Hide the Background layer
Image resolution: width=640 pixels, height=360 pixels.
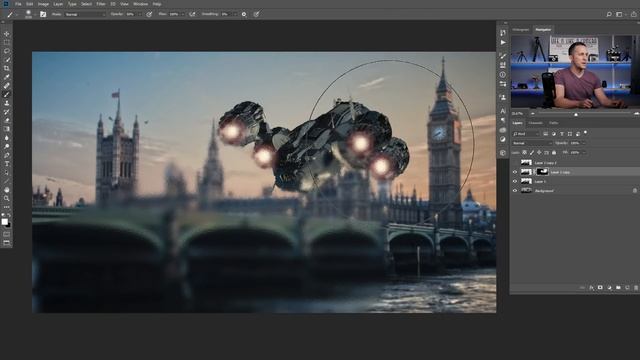[x=515, y=191]
